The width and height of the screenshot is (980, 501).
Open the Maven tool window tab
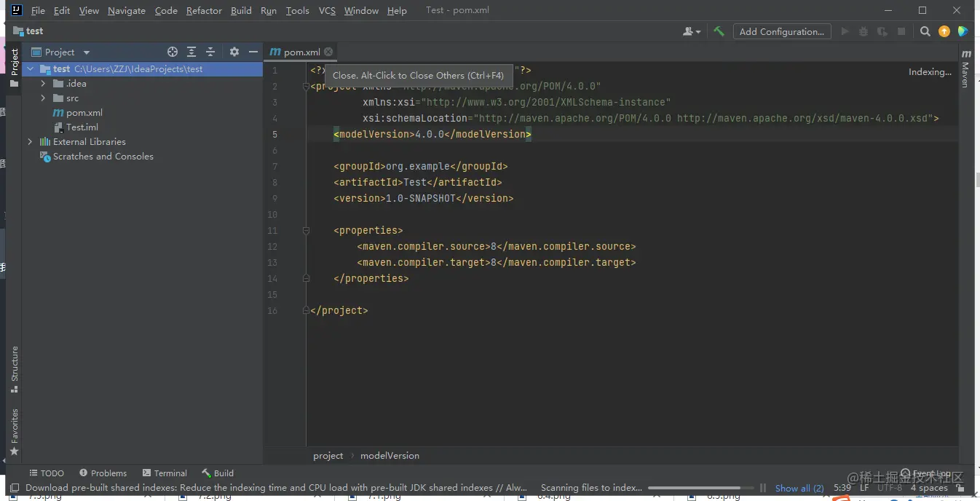[965, 69]
